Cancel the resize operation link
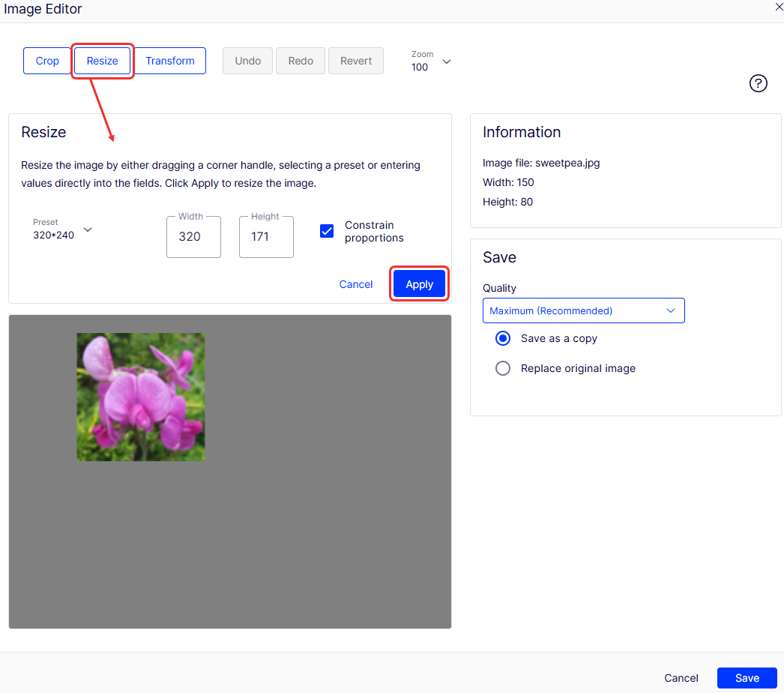The height and width of the screenshot is (693, 784). tap(356, 284)
